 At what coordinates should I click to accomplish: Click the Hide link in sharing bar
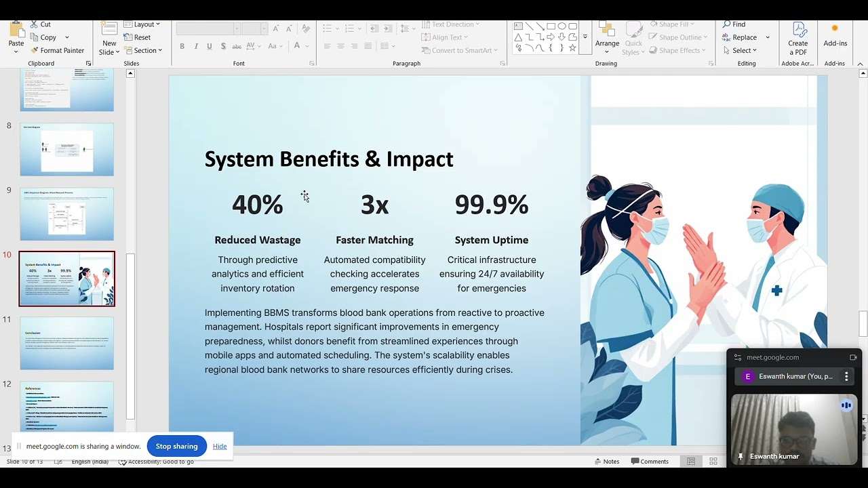click(220, 446)
